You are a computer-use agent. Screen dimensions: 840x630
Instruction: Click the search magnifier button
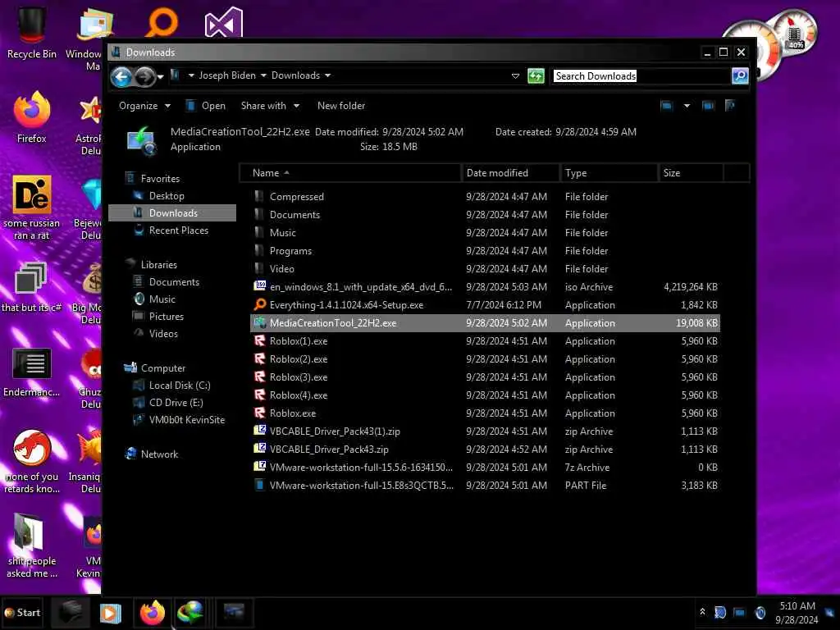click(x=740, y=76)
